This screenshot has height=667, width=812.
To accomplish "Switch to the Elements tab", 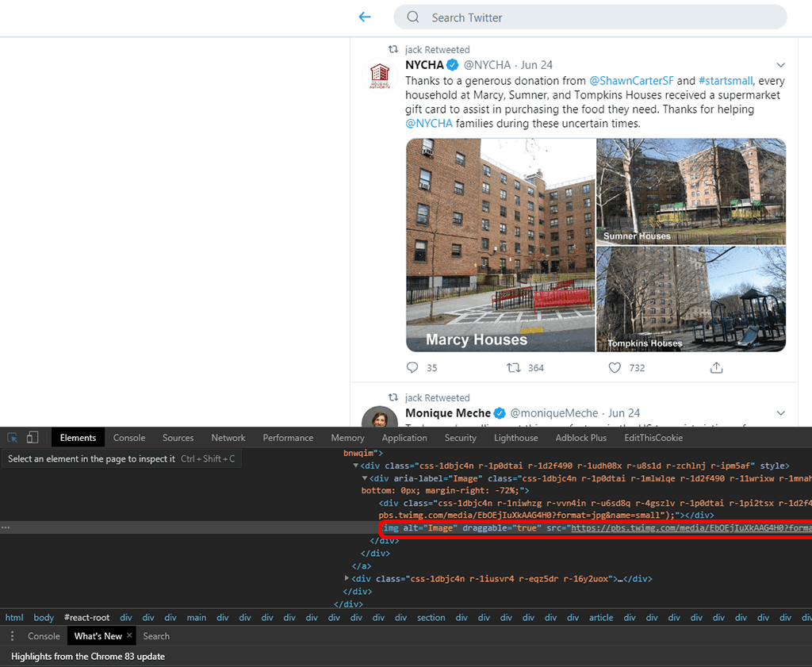I will [x=79, y=438].
